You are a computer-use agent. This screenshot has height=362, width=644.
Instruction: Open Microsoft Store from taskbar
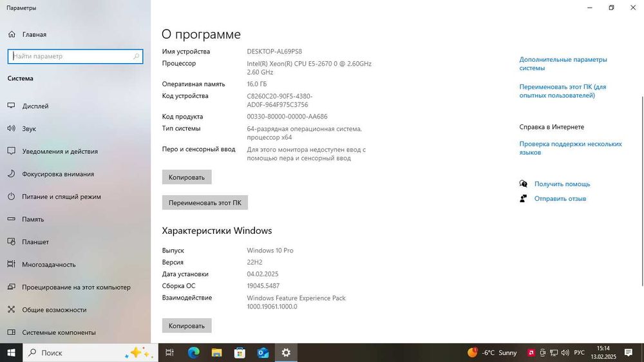[240, 352]
